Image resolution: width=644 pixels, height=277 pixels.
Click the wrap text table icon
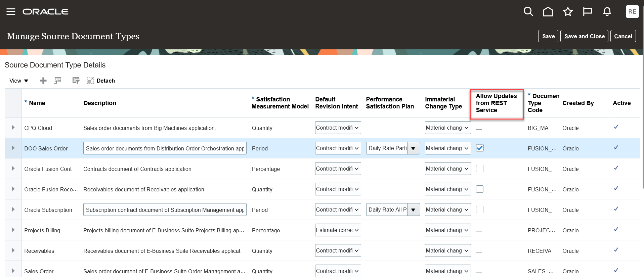(76, 81)
